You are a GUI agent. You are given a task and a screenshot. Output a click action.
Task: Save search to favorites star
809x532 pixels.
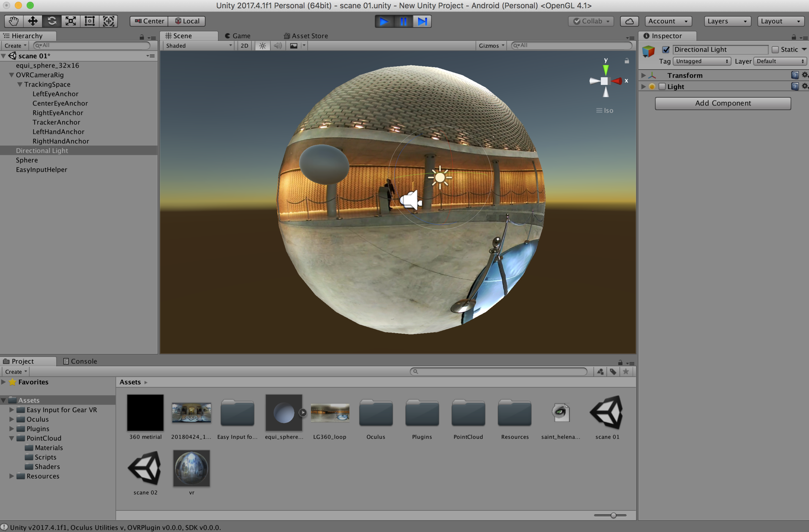pyautogui.click(x=626, y=371)
